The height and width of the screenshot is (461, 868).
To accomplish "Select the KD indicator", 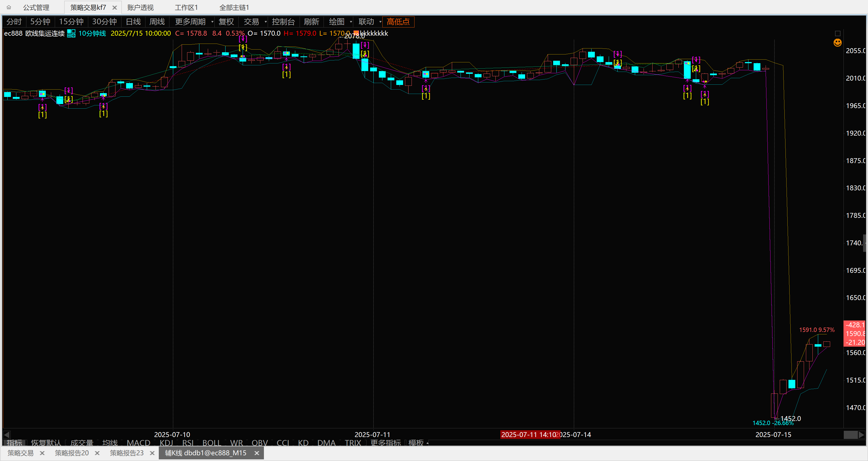I will 303,443.
